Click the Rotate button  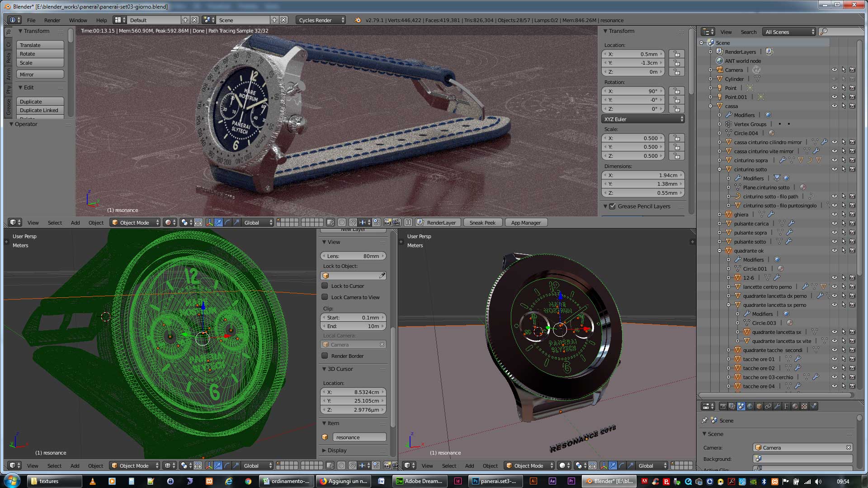40,54
